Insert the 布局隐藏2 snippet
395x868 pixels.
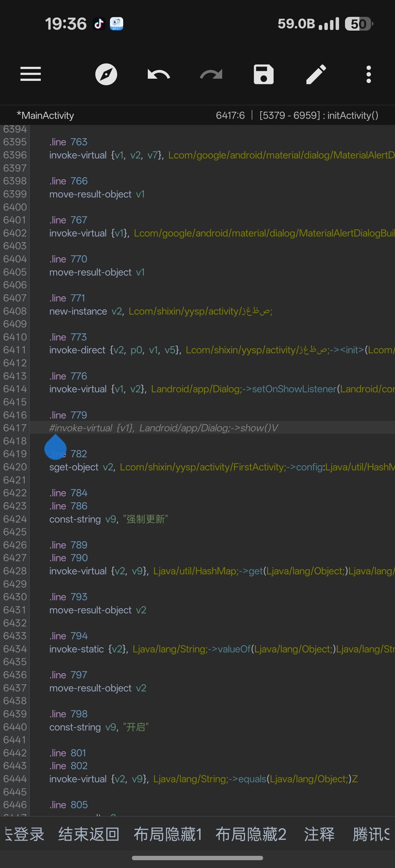pyautogui.click(x=251, y=835)
